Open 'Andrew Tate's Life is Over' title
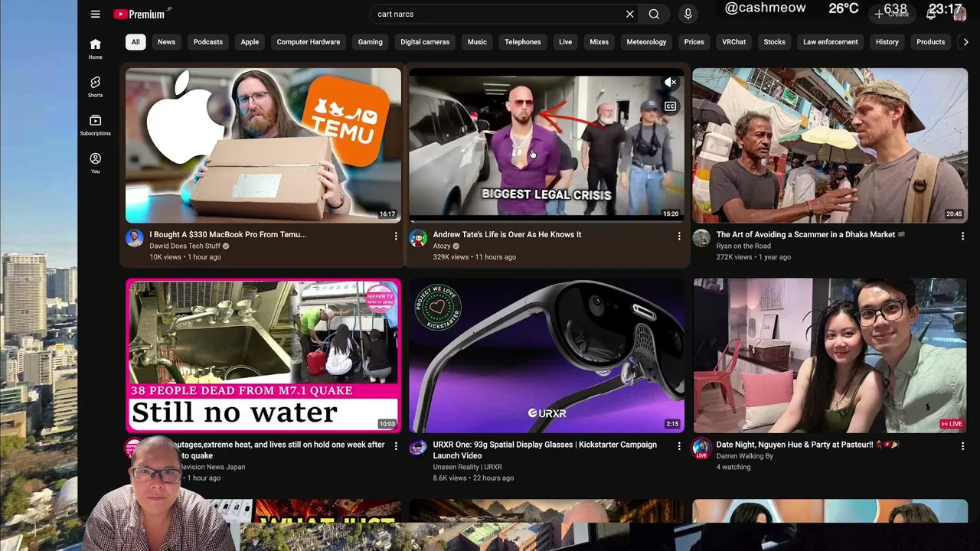Screen dimensions: 980x551 [x=508, y=235]
